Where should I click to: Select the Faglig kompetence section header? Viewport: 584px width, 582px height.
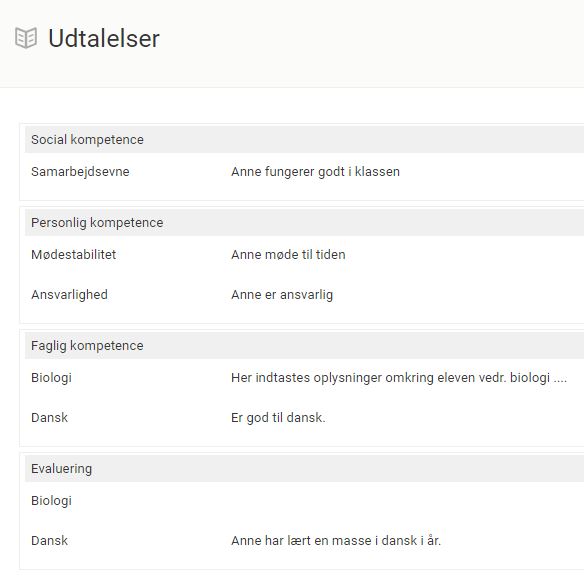(x=304, y=346)
